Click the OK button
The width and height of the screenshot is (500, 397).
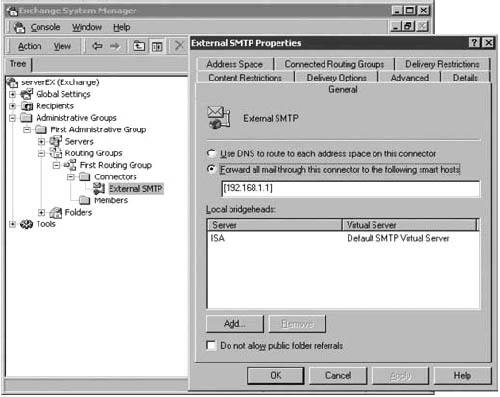(276, 376)
